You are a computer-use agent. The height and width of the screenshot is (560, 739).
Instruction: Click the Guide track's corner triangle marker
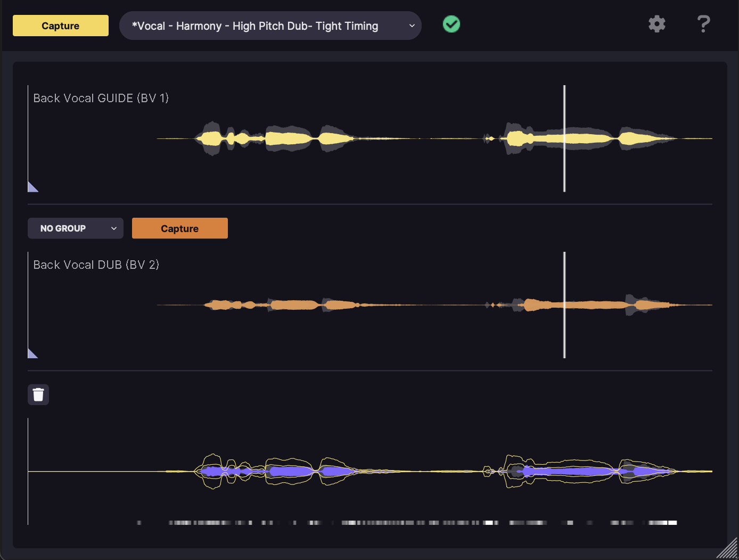click(32, 187)
